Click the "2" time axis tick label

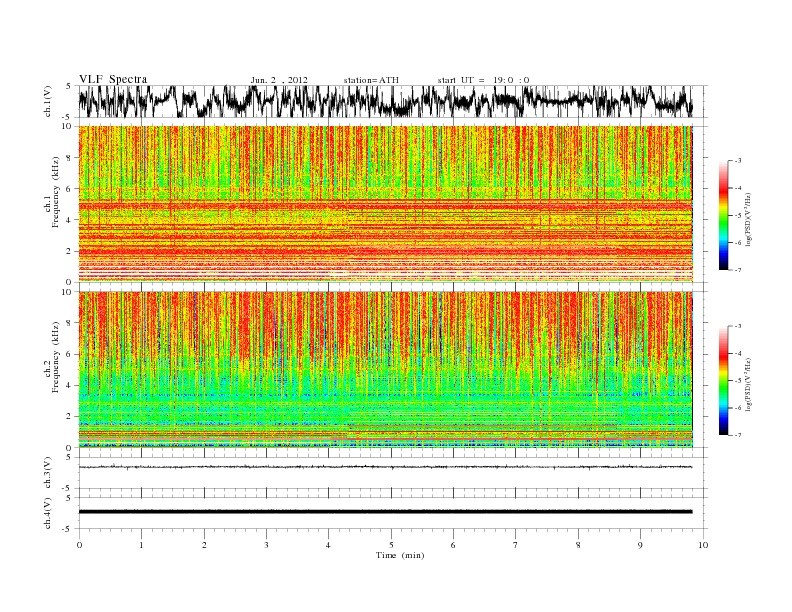point(204,545)
